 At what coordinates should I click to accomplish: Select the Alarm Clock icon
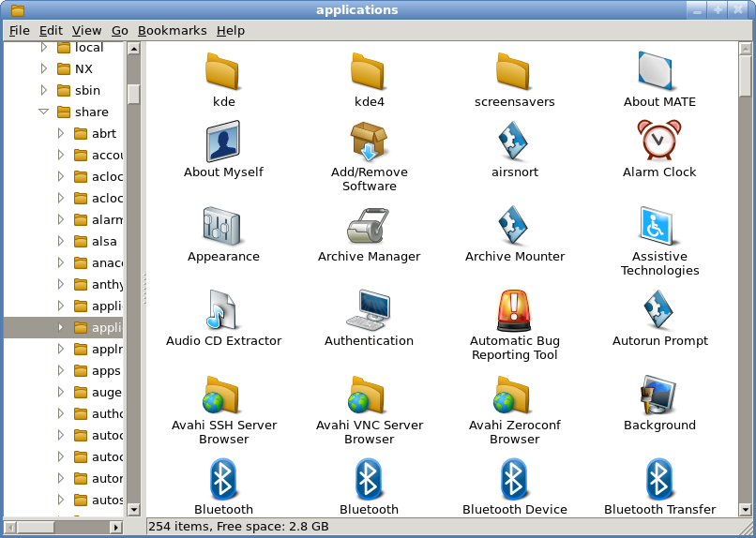[659, 141]
